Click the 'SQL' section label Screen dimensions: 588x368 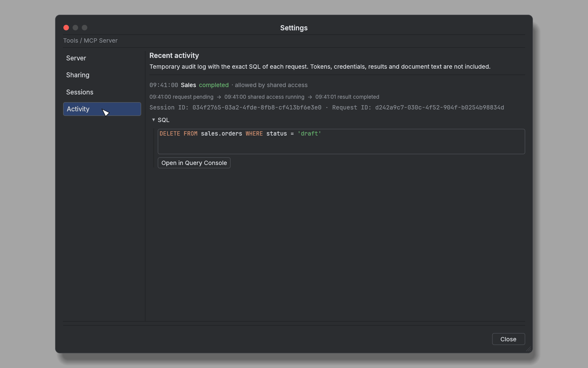coord(164,120)
